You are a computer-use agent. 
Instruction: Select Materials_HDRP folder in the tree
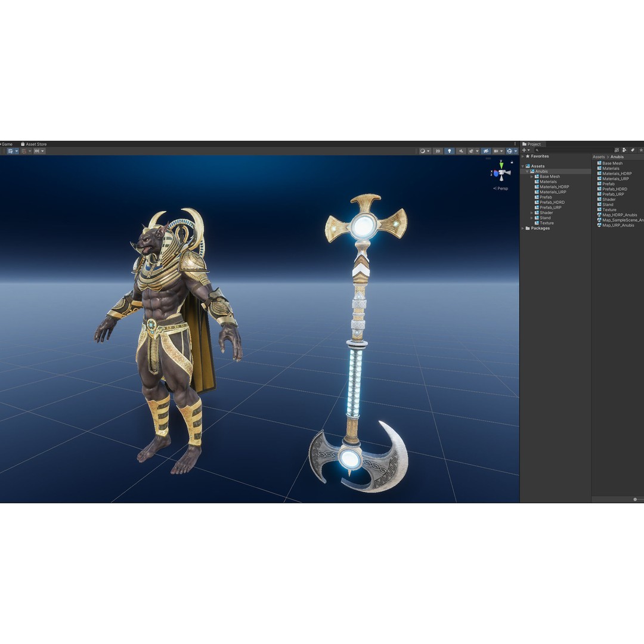pos(552,187)
